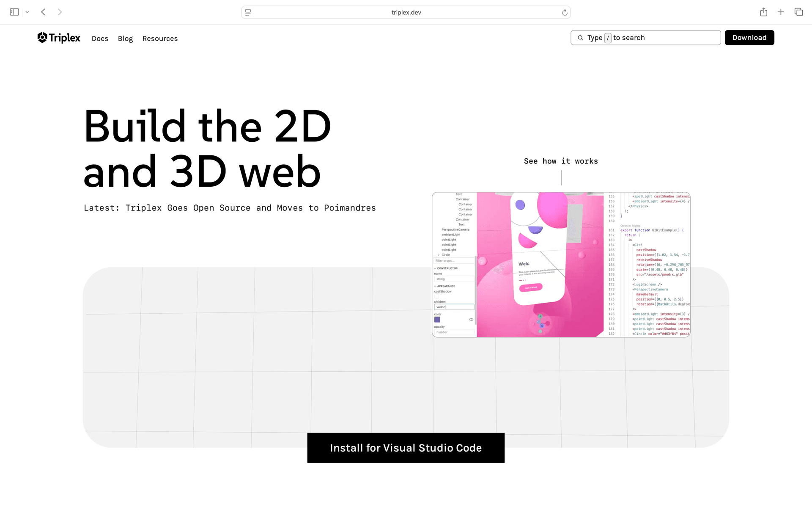This screenshot has width=812, height=508.
Task: Open dropdown arrow next to sidebar icon
Action: coord(27,12)
